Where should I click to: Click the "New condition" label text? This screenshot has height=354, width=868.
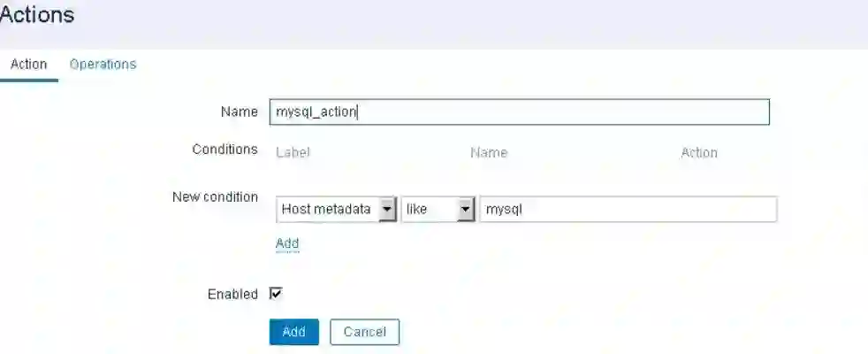(215, 196)
